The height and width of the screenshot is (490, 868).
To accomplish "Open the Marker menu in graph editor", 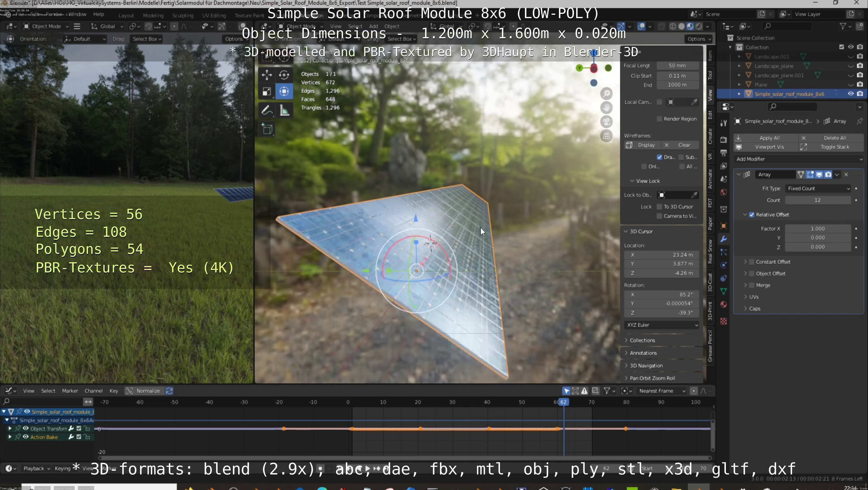I will point(70,391).
